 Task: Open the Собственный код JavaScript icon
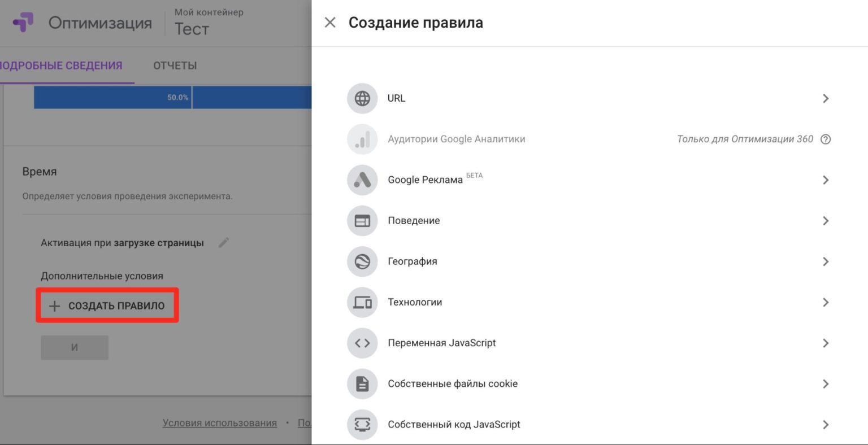pos(362,424)
